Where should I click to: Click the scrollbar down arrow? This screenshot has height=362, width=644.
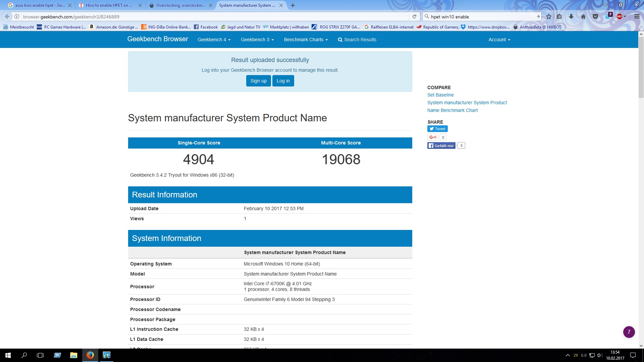(x=641, y=346)
